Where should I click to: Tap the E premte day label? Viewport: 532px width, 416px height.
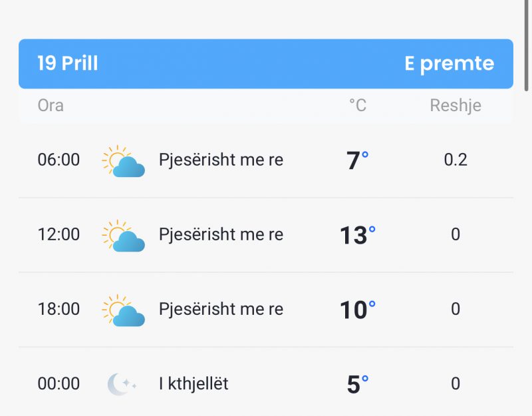[x=450, y=64]
